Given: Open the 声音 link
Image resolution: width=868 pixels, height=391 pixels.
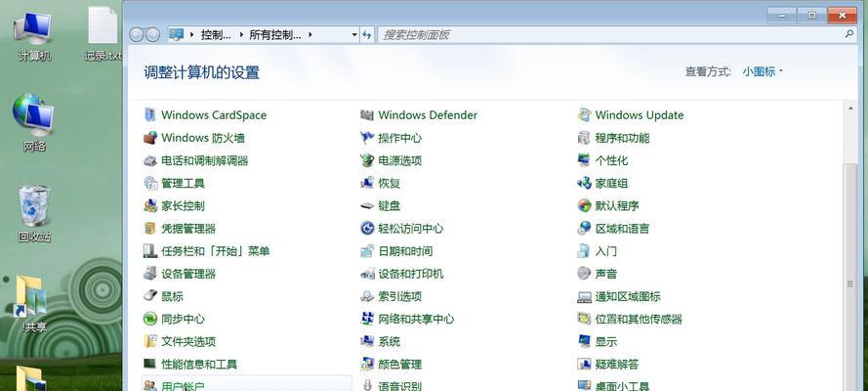Looking at the screenshot, I should [605, 274].
